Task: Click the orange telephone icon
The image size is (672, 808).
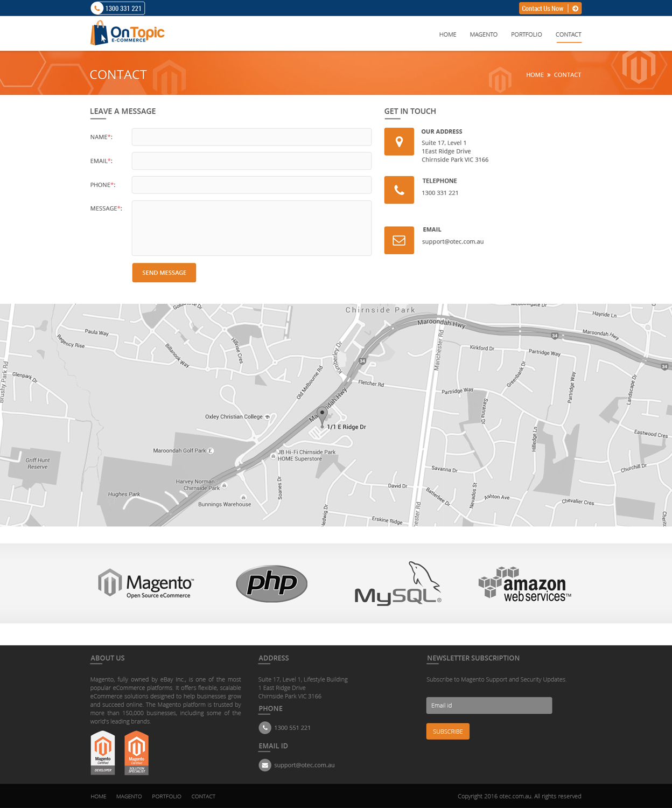Action: pyautogui.click(x=399, y=190)
